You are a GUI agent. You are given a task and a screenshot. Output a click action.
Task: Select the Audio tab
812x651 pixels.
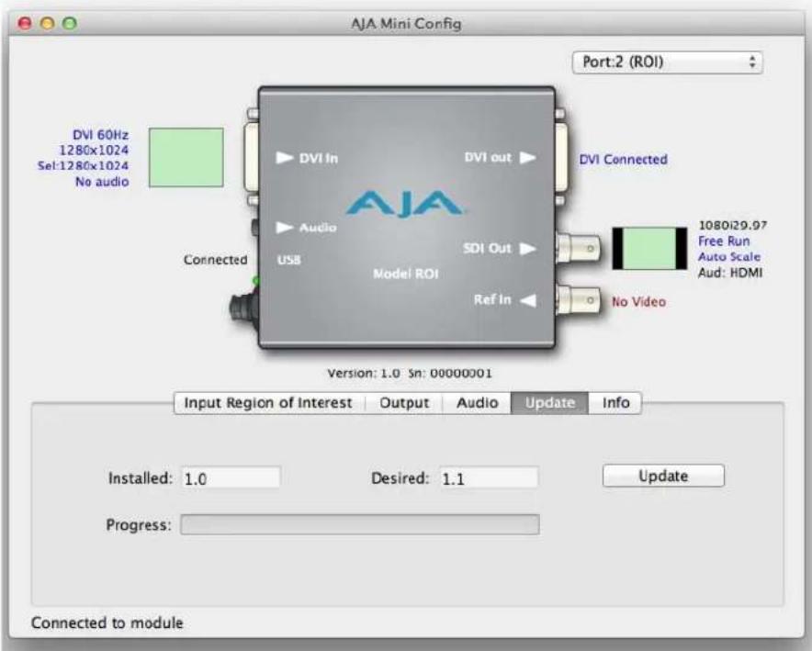tap(477, 402)
